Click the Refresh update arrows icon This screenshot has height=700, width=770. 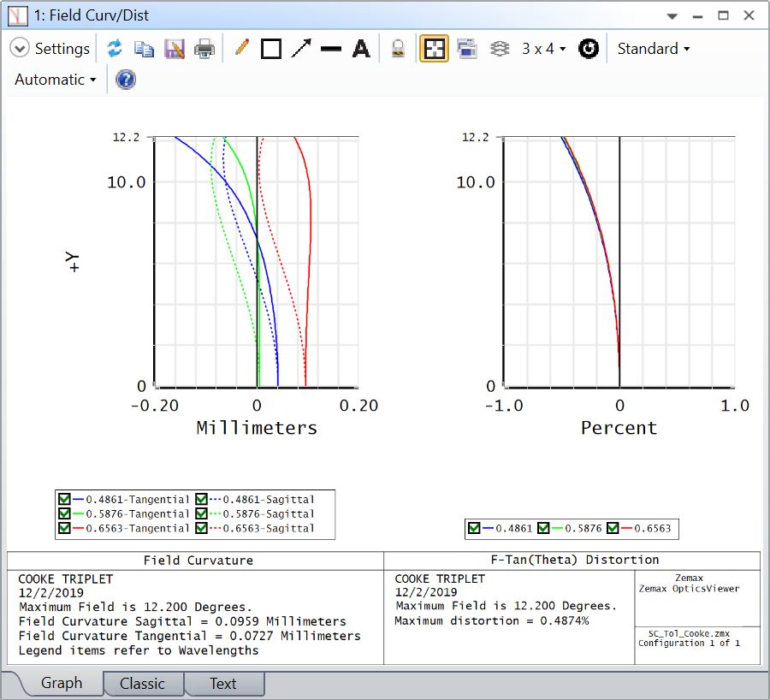pyautogui.click(x=114, y=49)
